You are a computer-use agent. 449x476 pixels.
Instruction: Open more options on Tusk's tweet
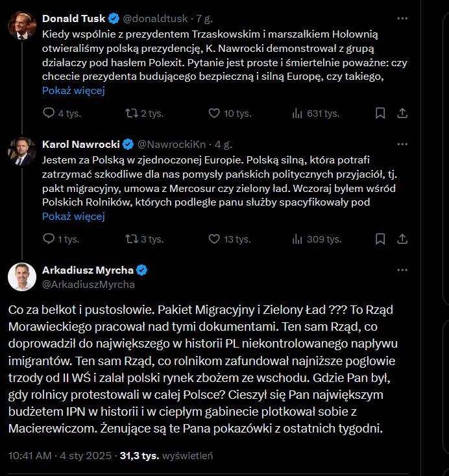click(x=402, y=18)
